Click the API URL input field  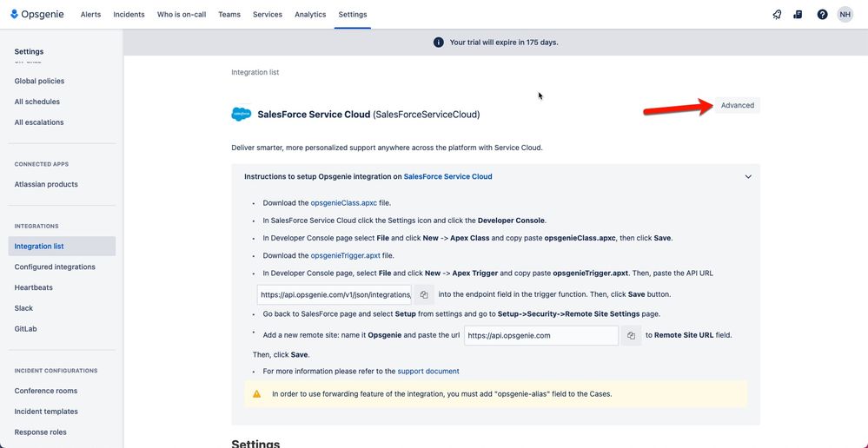click(x=335, y=295)
